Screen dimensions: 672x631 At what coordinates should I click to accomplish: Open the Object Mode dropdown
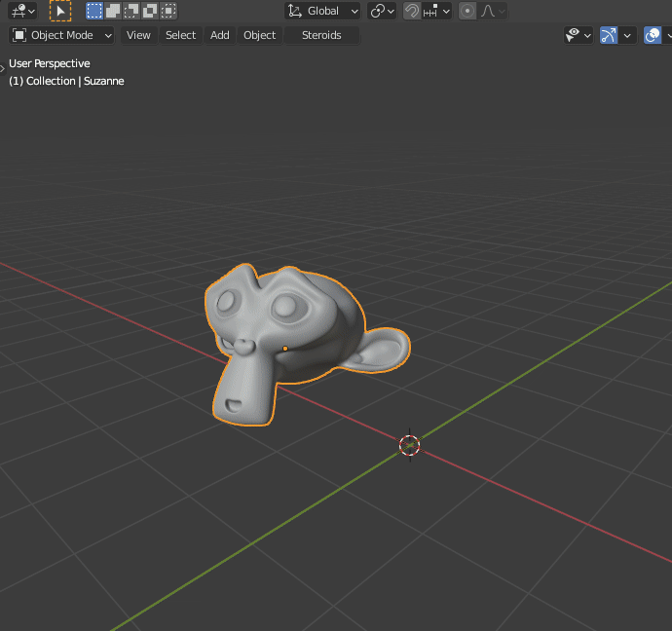[x=62, y=35]
